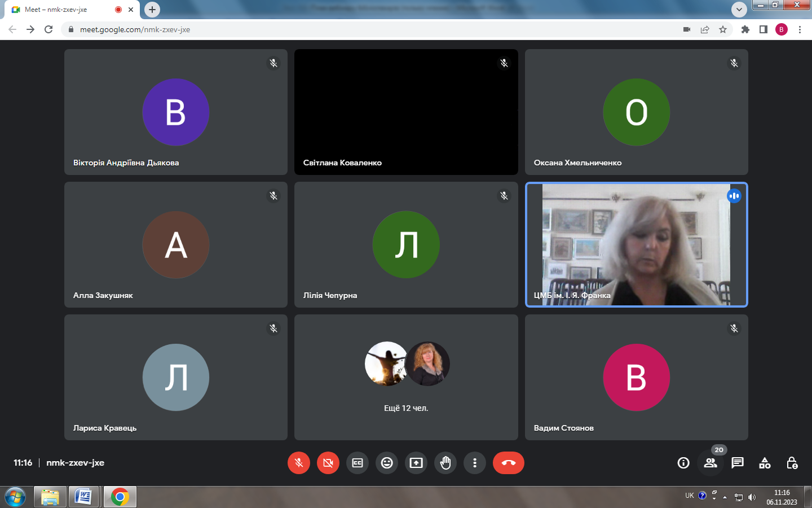This screenshot has width=812, height=508.
Task: Click the present screen icon
Action: (x=416, y=463)
